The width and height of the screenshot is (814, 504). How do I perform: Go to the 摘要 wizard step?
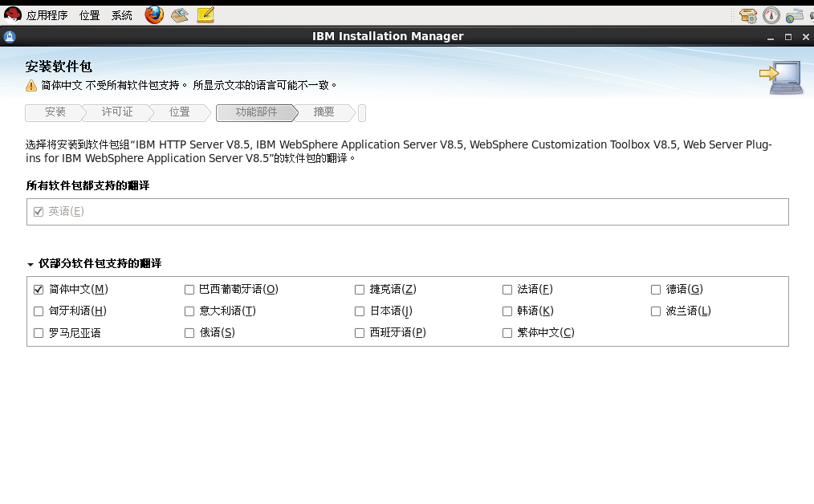point(324,112)
